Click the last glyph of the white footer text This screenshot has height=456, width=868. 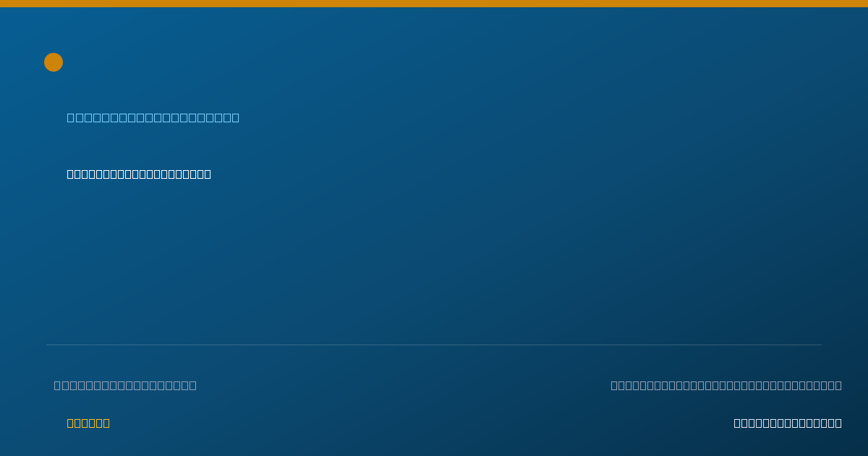tap(838, 423)
